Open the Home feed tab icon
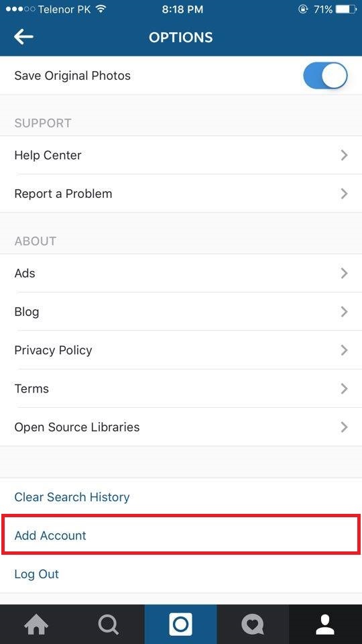 tap(36, 625)
